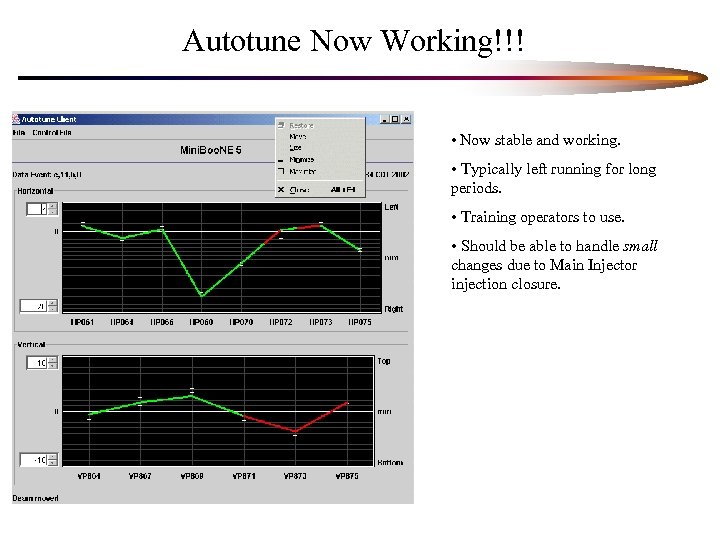
Task: Click the Vertical upper limit field showing 10
Action: (x=37, y=363)
